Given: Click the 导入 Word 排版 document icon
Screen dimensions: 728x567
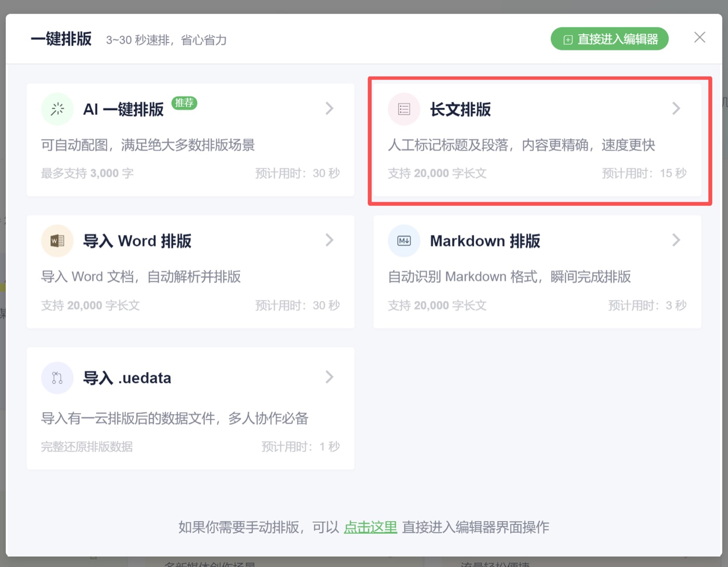Looking at the screenshot, I should (57, 241).
